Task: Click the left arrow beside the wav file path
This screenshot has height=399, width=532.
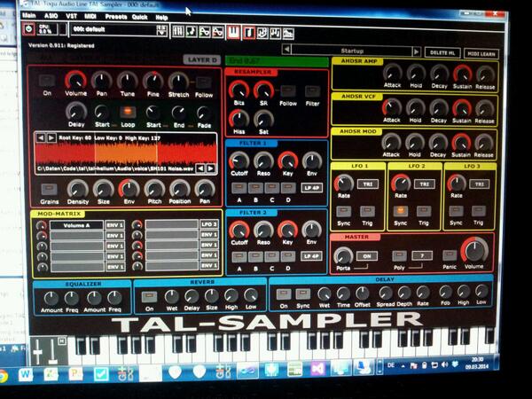Action: click(x=200, y=168)
